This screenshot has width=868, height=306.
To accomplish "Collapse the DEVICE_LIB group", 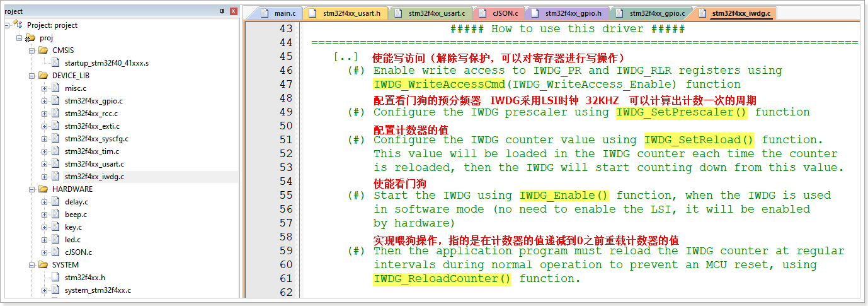I will pyautogui.click(x=32, y=76).
